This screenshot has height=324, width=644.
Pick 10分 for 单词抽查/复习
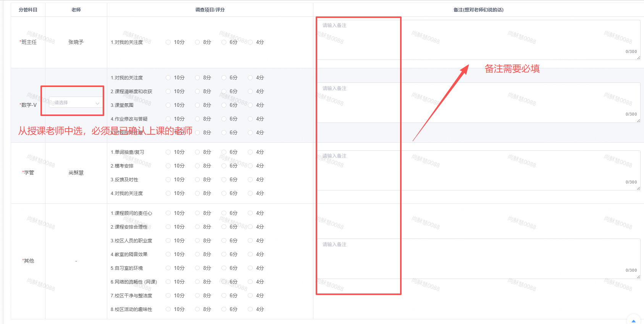click(168, 152)
